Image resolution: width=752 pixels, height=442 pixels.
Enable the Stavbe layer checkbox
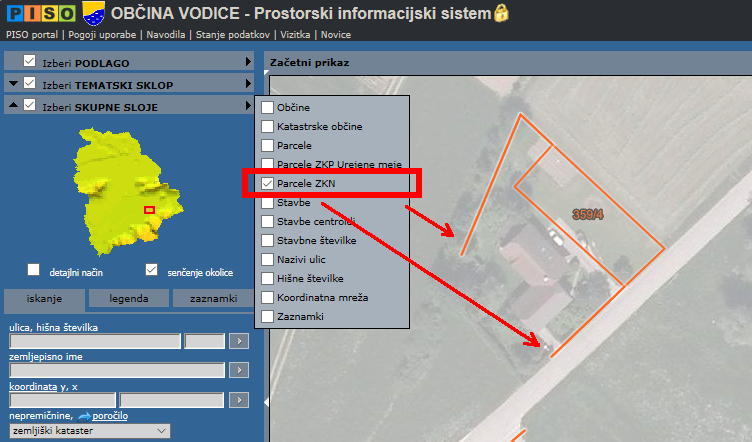(267, 203)
